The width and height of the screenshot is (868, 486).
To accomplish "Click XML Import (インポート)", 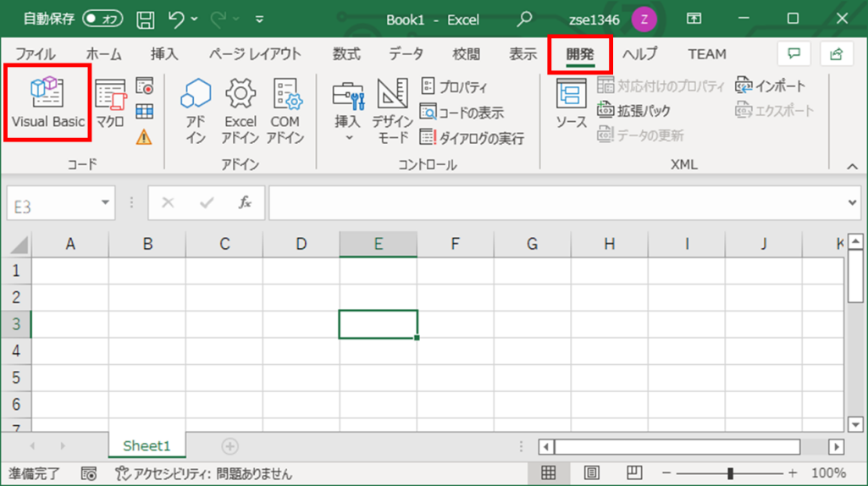I will (x=770, y=86).
